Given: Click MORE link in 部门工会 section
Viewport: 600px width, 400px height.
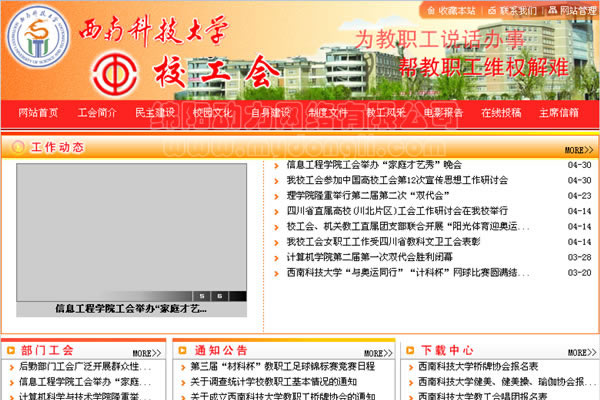Looking at the screenshot, I should 147,353.
